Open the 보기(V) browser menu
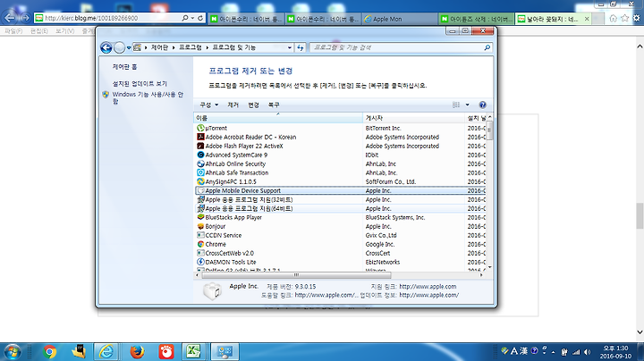The height and width of the screenshot is (361, 644). 65,31
